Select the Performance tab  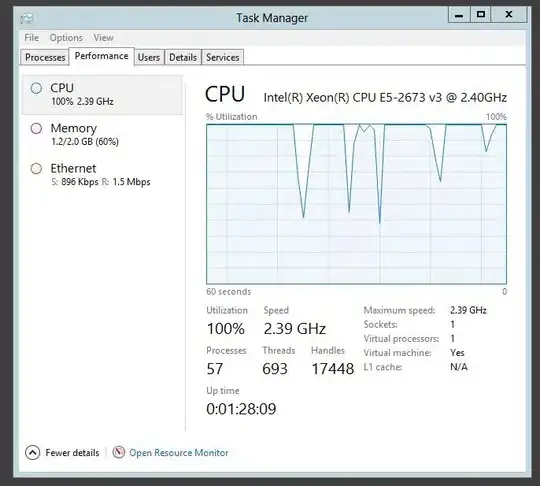(101, 56)
